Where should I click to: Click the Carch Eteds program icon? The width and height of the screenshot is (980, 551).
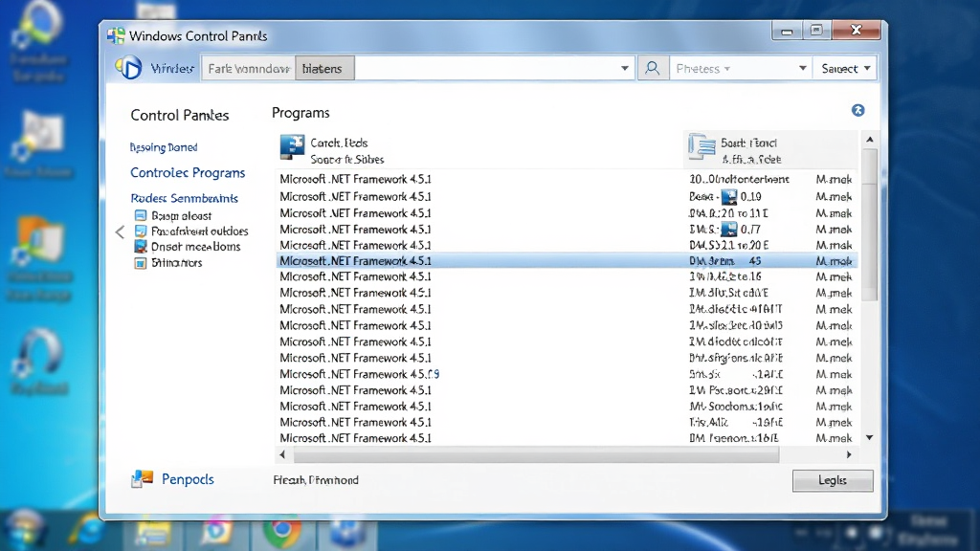click(x=292, y=147)
